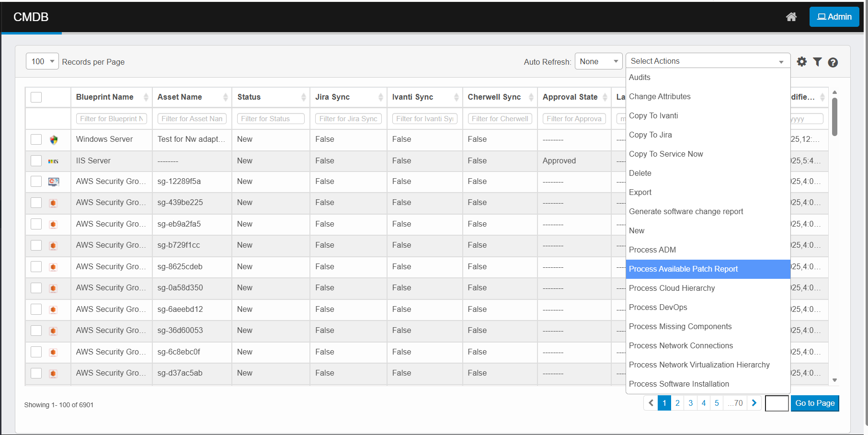
Task: Go to next page arrow
Action: point(754,403)
